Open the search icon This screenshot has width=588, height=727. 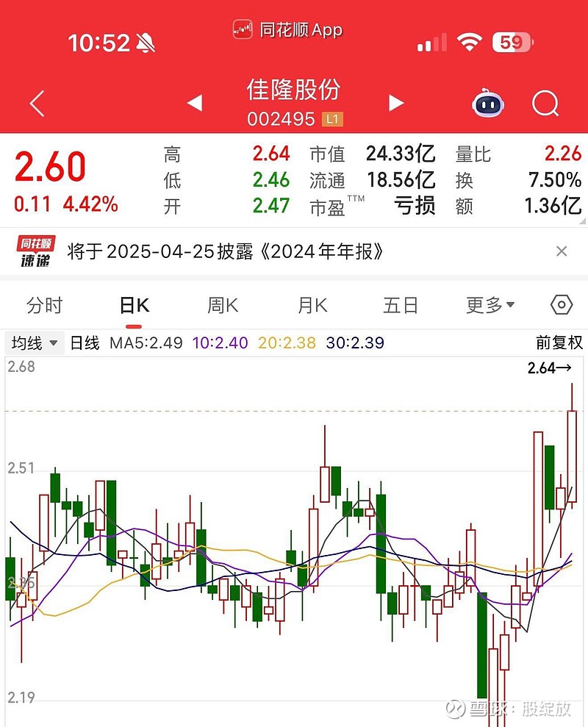pyautogui.click(x=546, y=104)
